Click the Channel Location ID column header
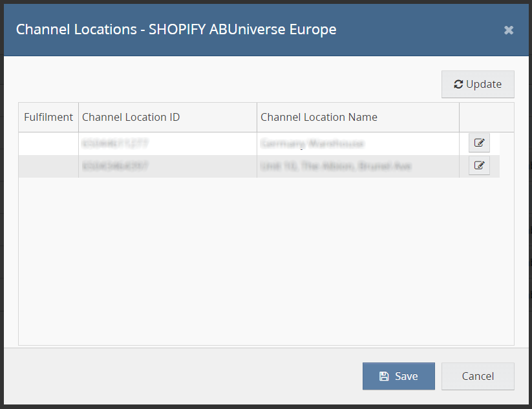Viewport: 532px width, 409px height. [x=167, y=118]
